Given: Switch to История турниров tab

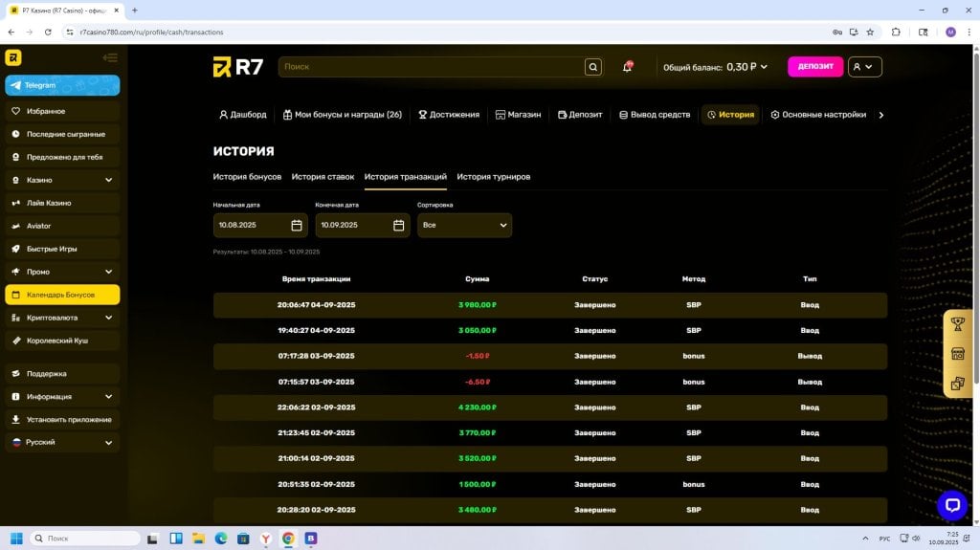Looking at the screenshot, I should pos(493,177).
